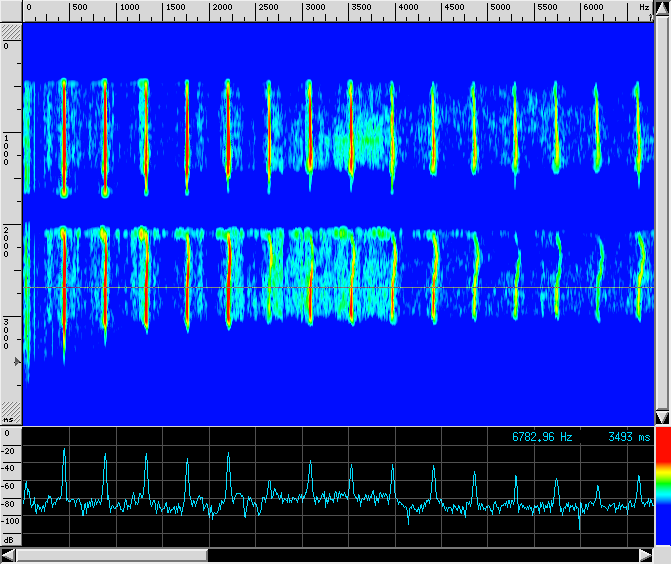671x564 pixels.
Task: Click the hatched box above the time ruler
Action: 11,32
